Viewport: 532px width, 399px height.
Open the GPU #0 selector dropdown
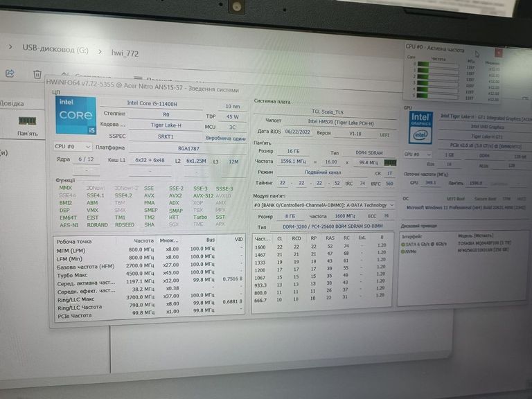pyautogui.click(x=416, y=154)
